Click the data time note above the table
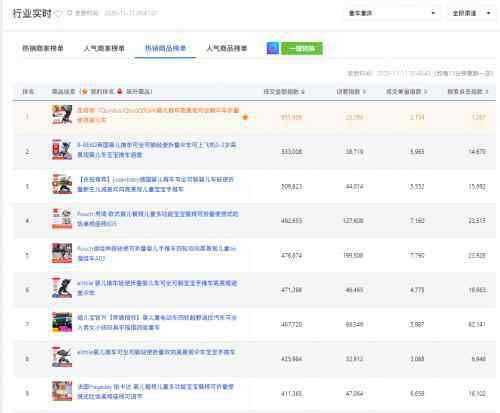500x413 pixels. click(420, 73)
